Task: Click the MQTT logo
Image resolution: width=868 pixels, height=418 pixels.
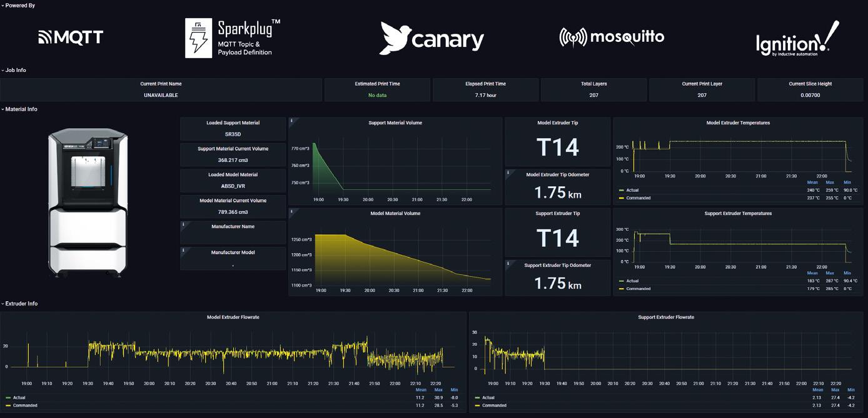Action: pos(71,37)
